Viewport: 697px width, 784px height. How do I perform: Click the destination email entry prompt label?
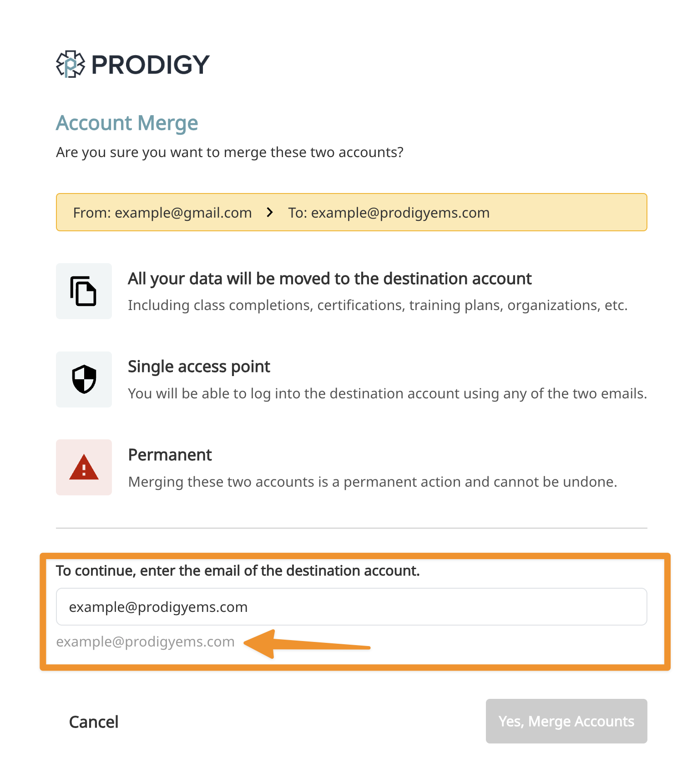tap(237, 570)
